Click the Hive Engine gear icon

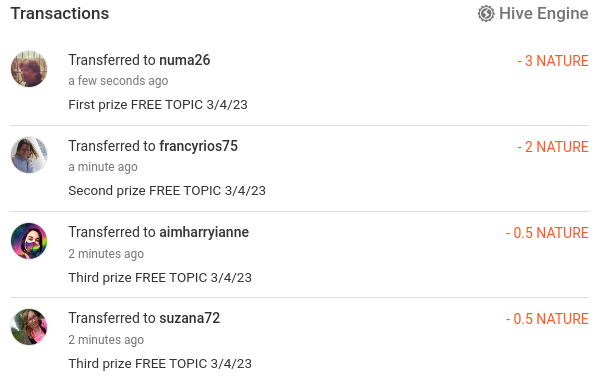486,14
